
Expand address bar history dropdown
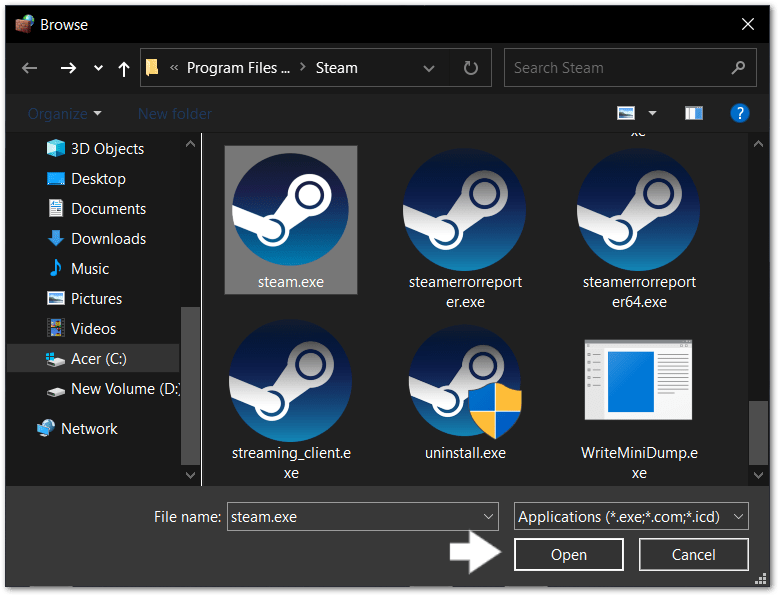click(429, 69)
